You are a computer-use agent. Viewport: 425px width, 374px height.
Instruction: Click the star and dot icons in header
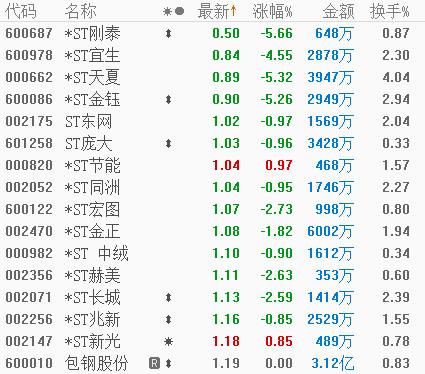173,12
